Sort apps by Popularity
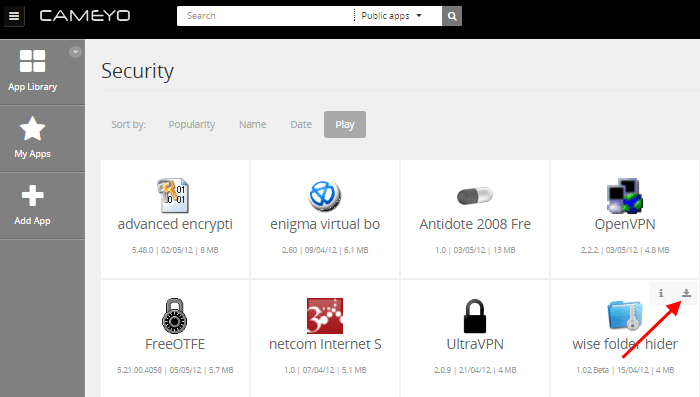Viewport: 700px width, 397px height. [x=192, y=125]
